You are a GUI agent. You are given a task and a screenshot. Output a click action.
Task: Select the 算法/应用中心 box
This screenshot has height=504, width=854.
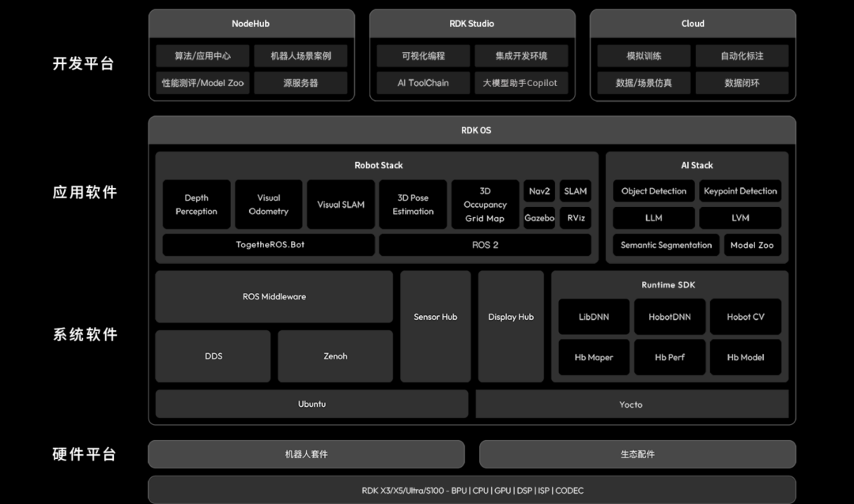pos(202,55)
